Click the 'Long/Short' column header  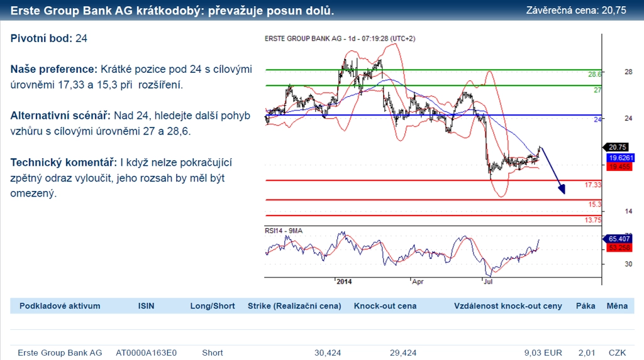(213, 306)
